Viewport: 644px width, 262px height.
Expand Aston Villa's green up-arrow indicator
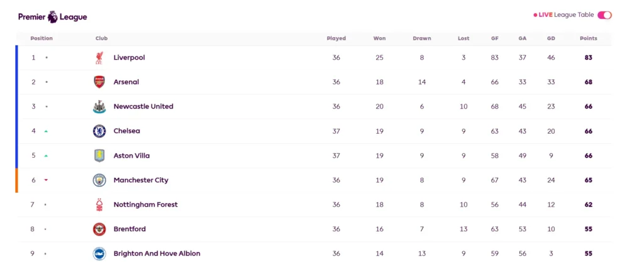[46, 156]
